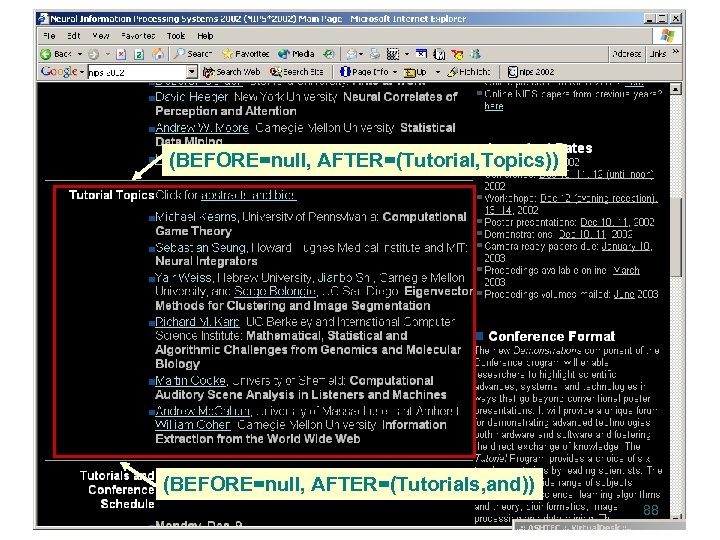Screen dimensions: 720x540
Task: Click Search Web on the Google toolbar
Action: click(x=232, y=72)
